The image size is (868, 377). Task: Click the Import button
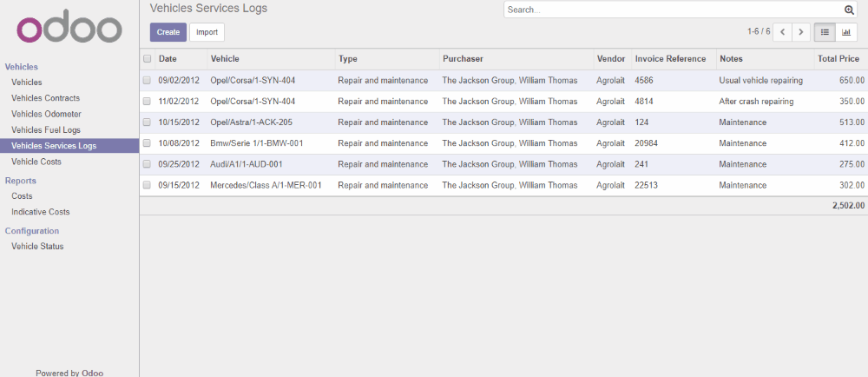[207, 32]
